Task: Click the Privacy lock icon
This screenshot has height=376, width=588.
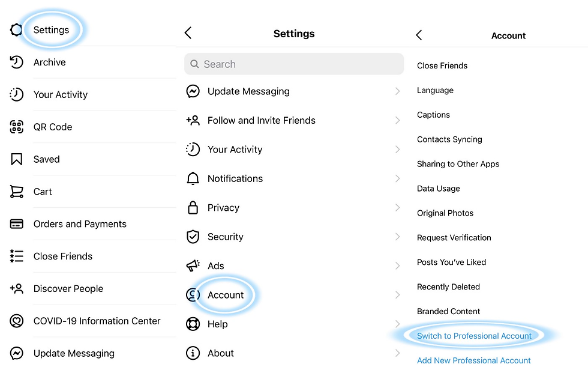Action: [193, 208]
